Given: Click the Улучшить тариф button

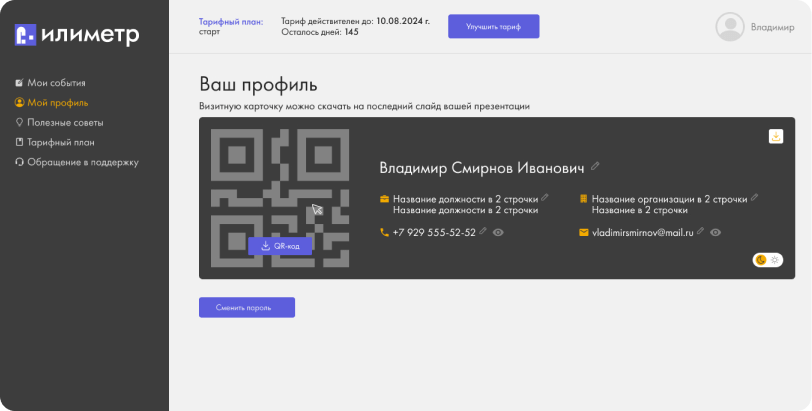Looking at the screenshot, I should (x=494, y=26).
